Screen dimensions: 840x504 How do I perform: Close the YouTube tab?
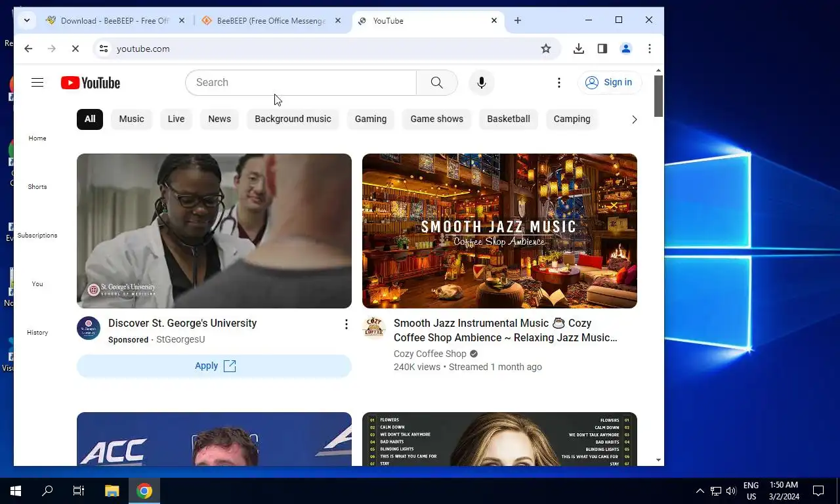[494, 21]
